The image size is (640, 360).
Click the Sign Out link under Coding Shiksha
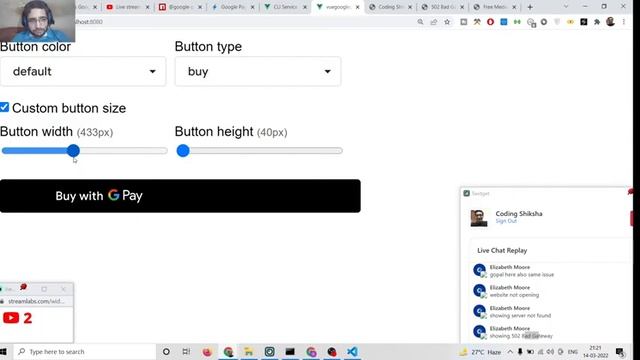pos(506,221)
